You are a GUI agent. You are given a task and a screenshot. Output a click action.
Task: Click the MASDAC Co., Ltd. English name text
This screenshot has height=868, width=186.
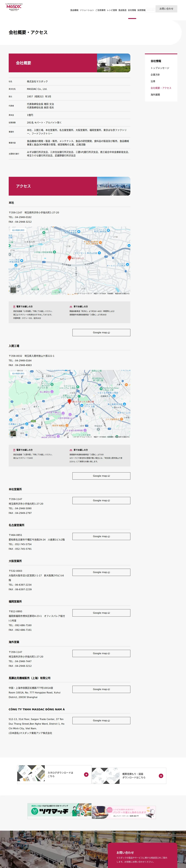click(x=37, y=89)
